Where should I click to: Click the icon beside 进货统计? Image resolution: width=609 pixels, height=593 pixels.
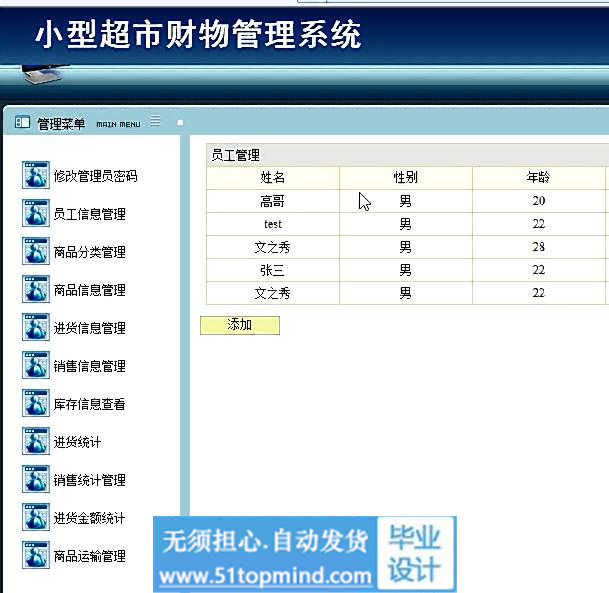[36, 442]
